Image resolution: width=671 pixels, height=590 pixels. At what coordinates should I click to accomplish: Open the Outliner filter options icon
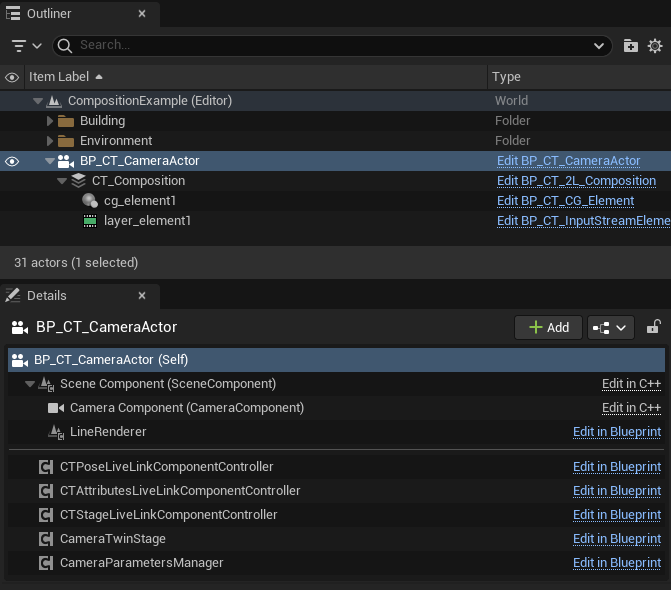click(26, 46)
